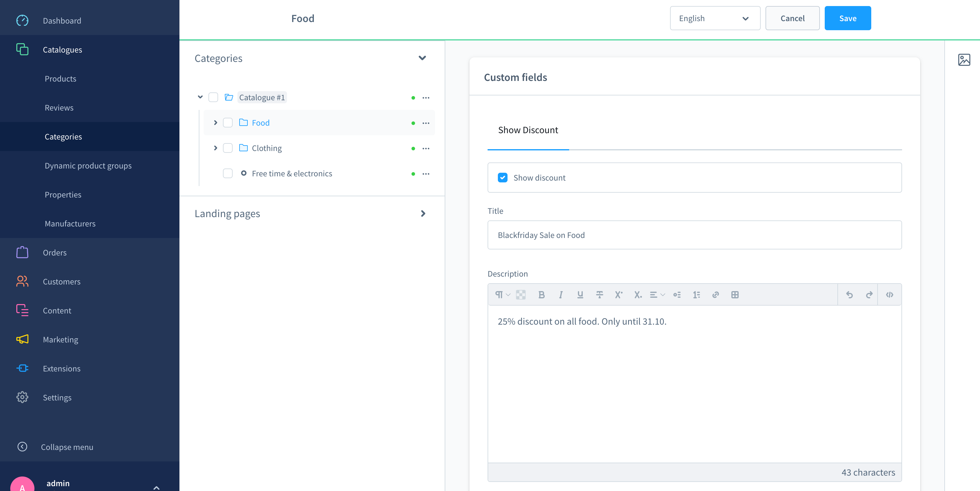Viewport: 980px width, 491px height.
Task: Click the Marketing megaphone icon
Action: pos(22,339)
